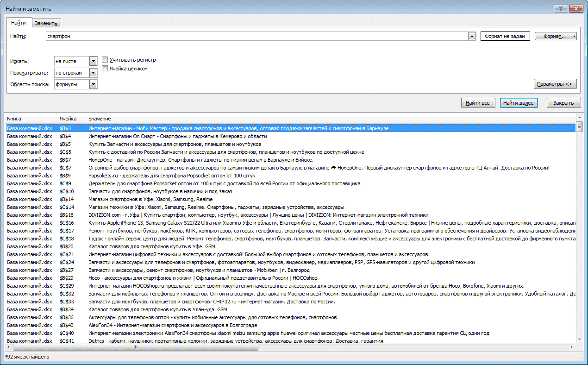Sort results by the Ячейка column header

[71, 119]
